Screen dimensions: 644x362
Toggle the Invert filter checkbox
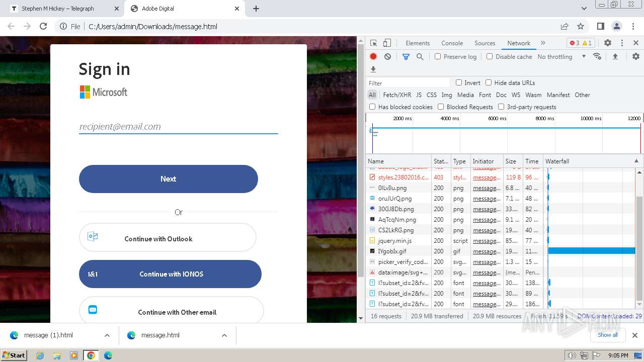[x=459, y=82]
